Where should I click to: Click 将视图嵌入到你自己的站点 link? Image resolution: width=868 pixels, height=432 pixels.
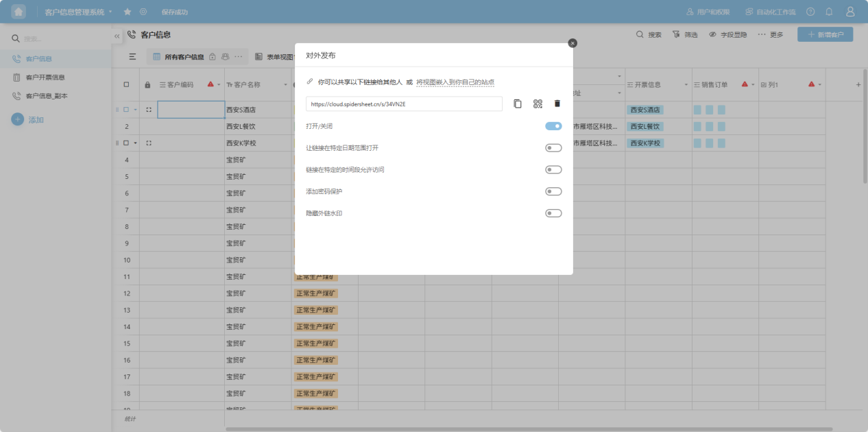pyautogui.click(x=455, y=82)
